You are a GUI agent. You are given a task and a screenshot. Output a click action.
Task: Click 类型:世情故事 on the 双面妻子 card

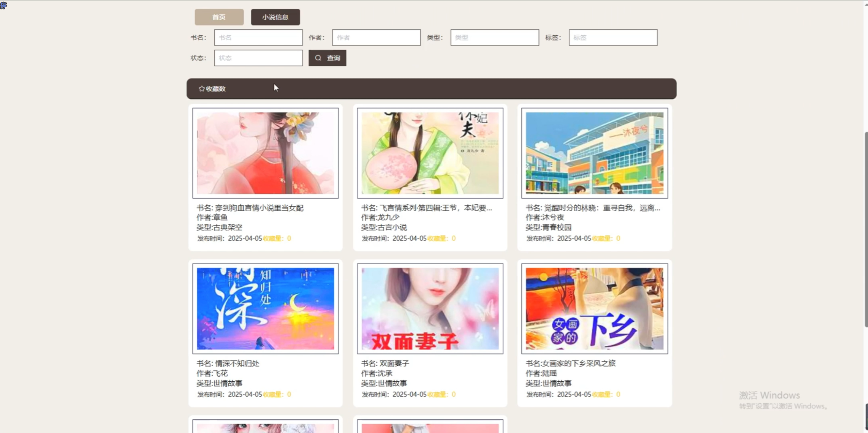click(x=384, y=383)
